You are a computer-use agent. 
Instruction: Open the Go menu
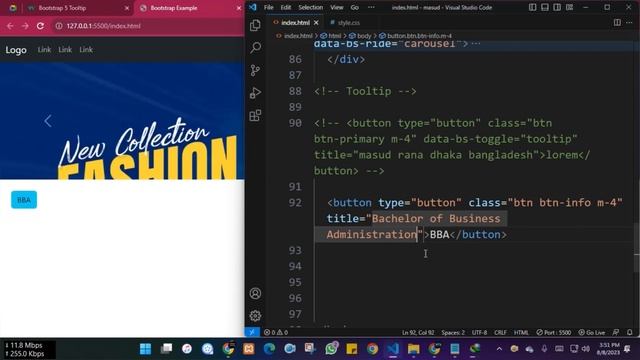[355, 7]
